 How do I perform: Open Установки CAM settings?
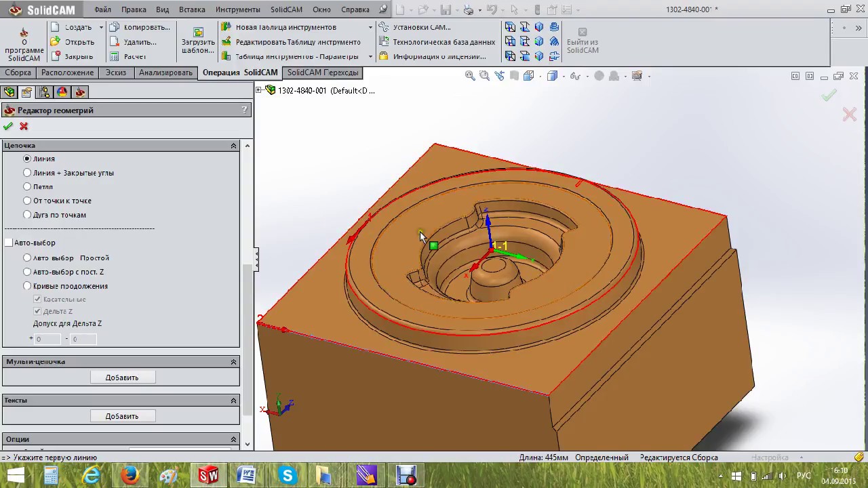pos(415,27)
